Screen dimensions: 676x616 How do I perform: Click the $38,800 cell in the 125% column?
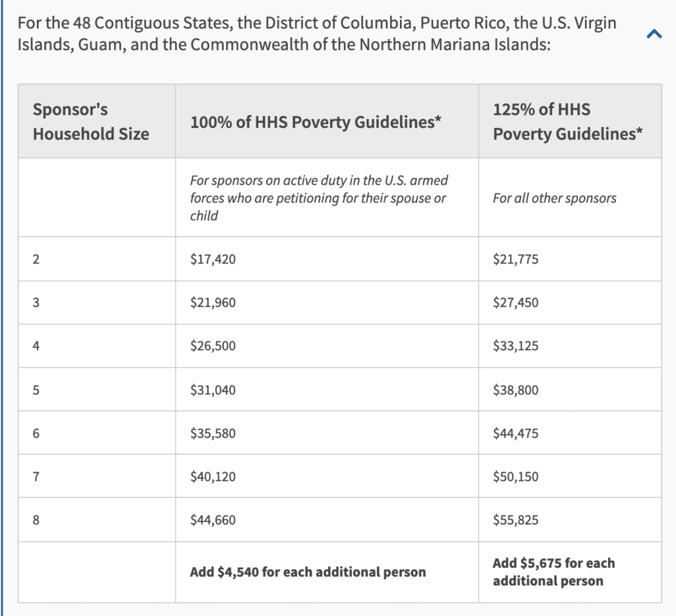[x=516, y=390]
